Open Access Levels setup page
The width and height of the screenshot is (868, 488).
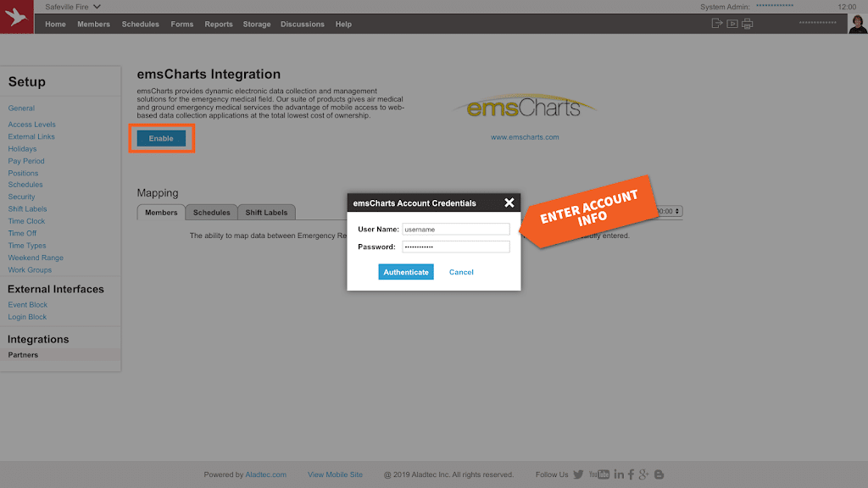(31, 125)
